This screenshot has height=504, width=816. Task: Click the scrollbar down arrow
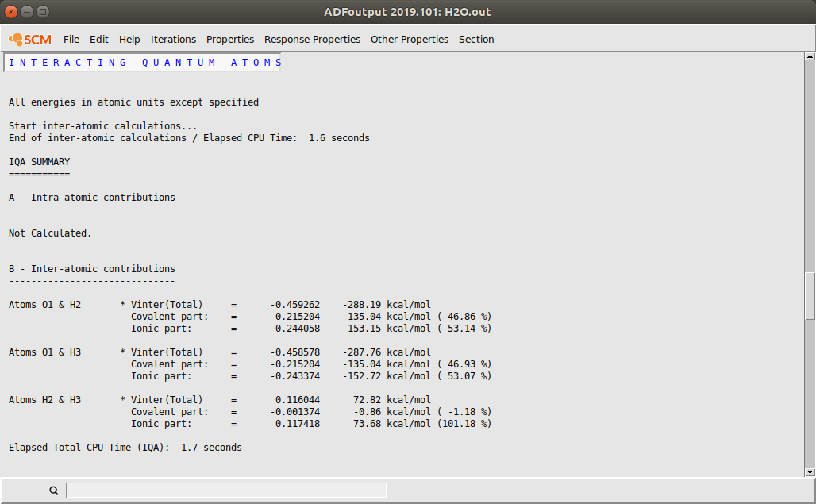810,472
